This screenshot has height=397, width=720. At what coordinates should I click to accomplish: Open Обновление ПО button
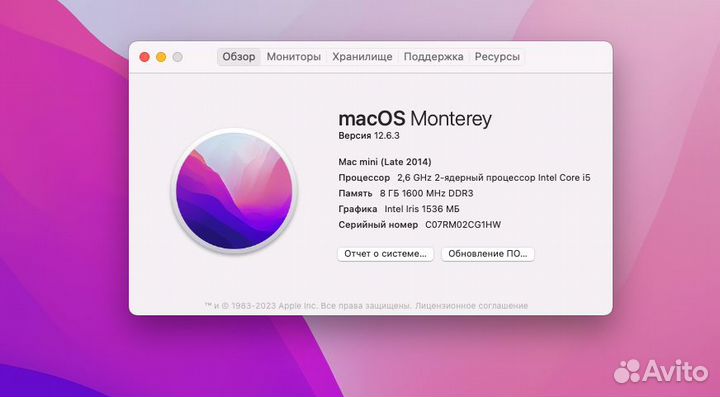pos(488,254)
